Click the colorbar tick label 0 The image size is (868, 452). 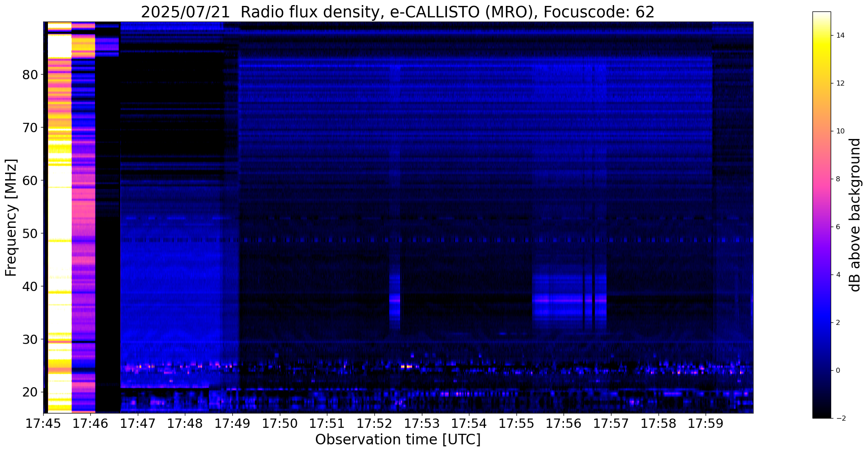point(837,371)
